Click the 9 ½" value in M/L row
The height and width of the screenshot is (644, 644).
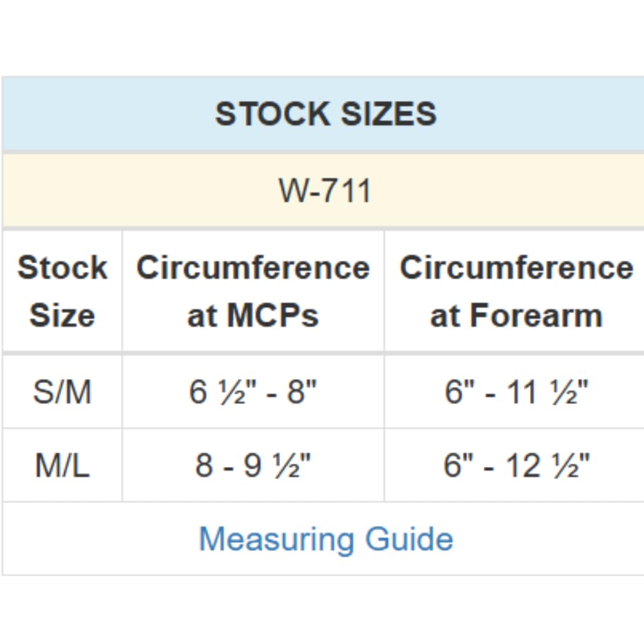pos(277,465)
